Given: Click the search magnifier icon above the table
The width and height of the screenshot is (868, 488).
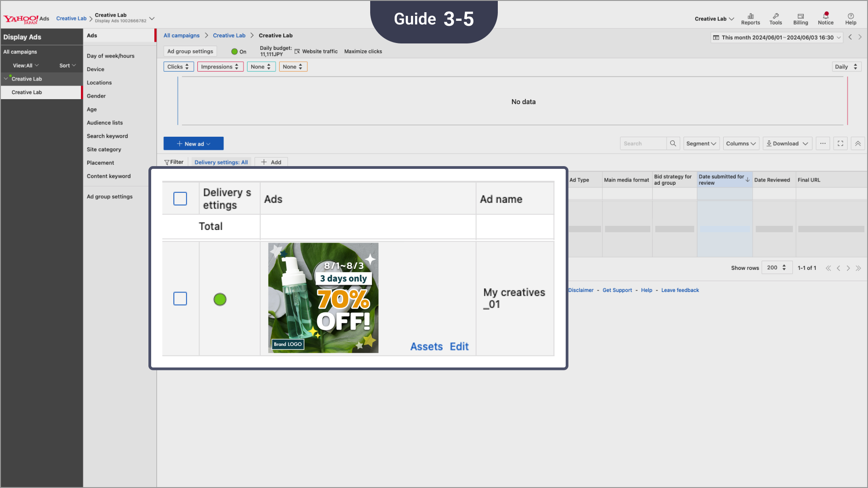Looking at the screenshot, I should 673,143.
